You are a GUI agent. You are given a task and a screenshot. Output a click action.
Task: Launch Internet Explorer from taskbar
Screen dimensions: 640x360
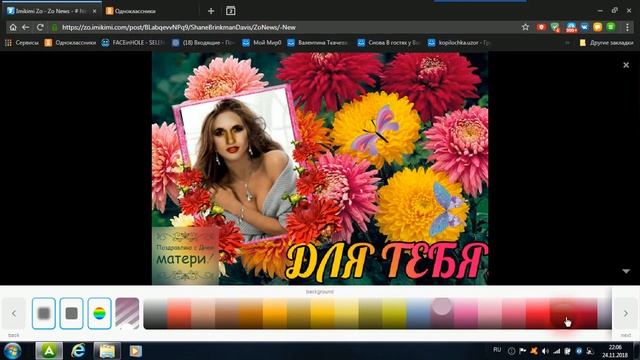78,351
